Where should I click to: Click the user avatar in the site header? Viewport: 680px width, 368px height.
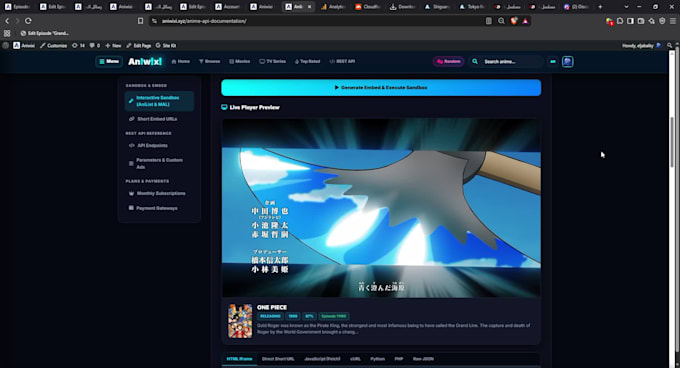point(568,62)
